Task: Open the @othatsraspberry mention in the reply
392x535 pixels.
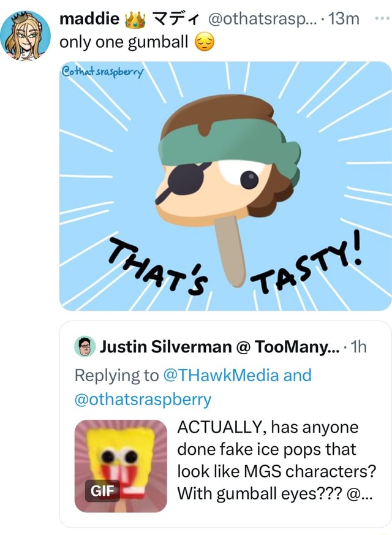Action: pos(142,399)
